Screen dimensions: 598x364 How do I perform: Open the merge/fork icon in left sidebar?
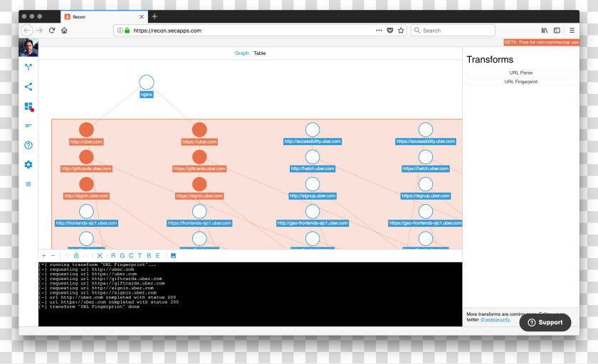coord(28,68)
